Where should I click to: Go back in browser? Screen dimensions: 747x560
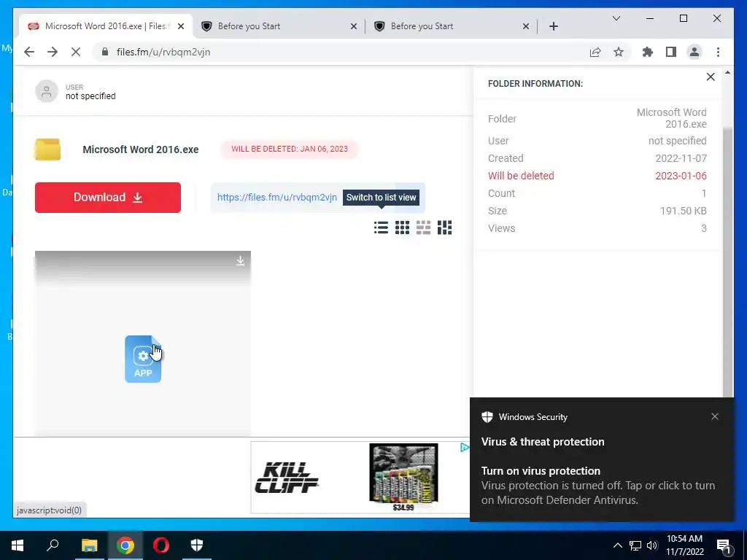pos(29,52)
